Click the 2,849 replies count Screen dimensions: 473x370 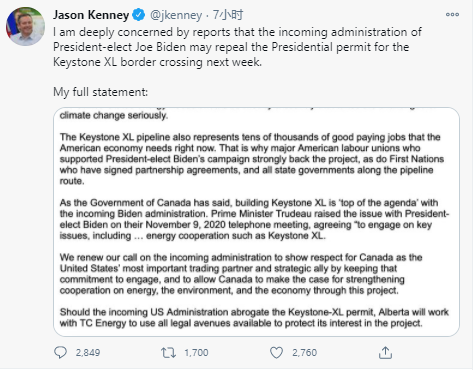pyautogui.click(x=88, y=352)
